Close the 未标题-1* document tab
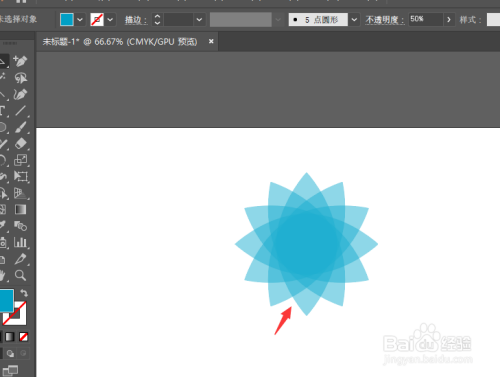Viewport: 500px width, 377px height. 211,41
